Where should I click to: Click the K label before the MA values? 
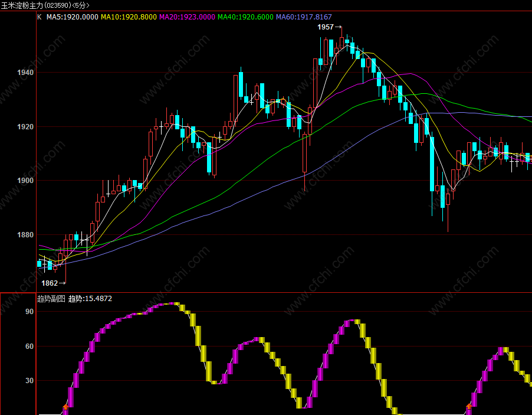pyautogui.click(x=40, y=17)
